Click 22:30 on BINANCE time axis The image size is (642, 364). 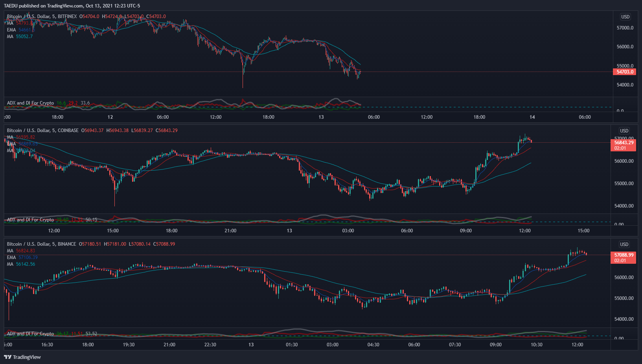[210, 345]
